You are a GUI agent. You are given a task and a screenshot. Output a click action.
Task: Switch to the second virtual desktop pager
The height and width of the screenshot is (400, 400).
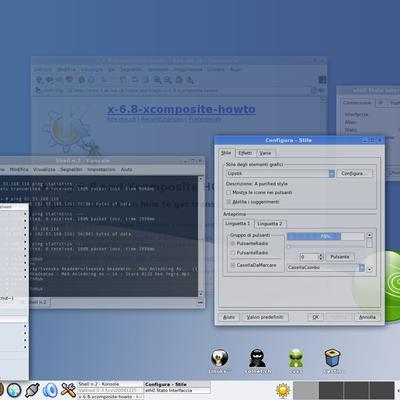(331, 390)
